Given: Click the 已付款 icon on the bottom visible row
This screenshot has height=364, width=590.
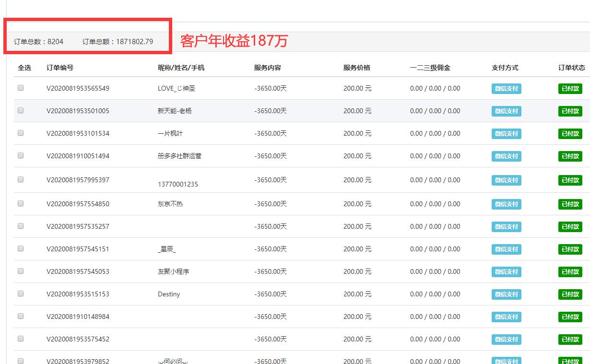Looking at the screenshot, I should click(x=570, y=361).
